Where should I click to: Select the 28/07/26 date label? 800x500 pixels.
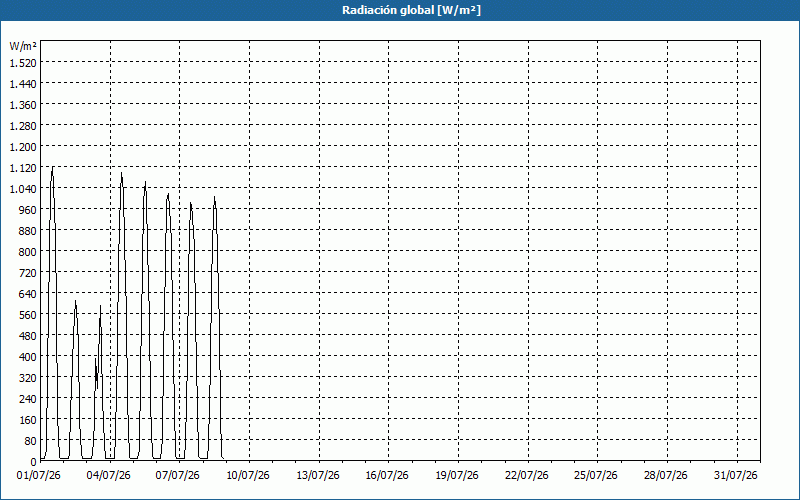pyautogui.click(x=666, y=476)
